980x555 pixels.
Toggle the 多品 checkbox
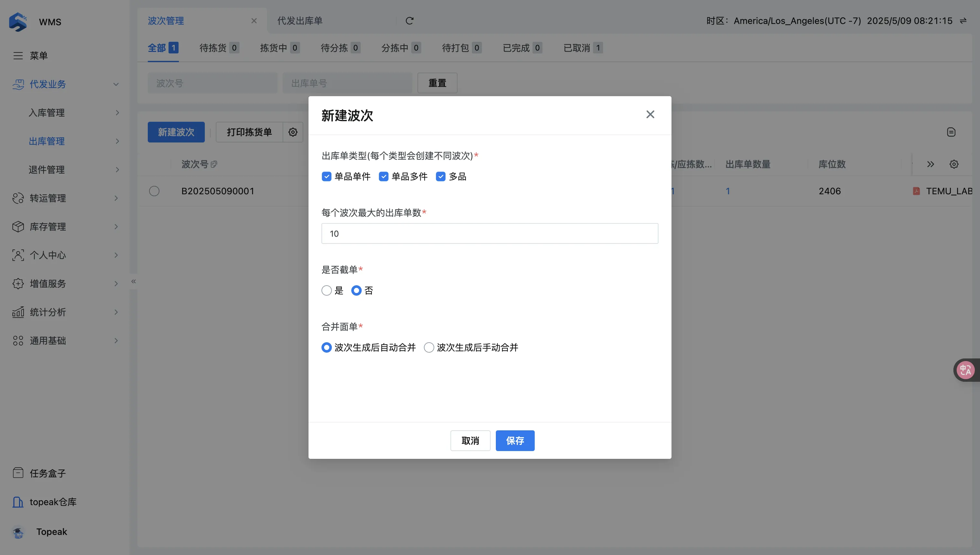[x=441, y=176]
